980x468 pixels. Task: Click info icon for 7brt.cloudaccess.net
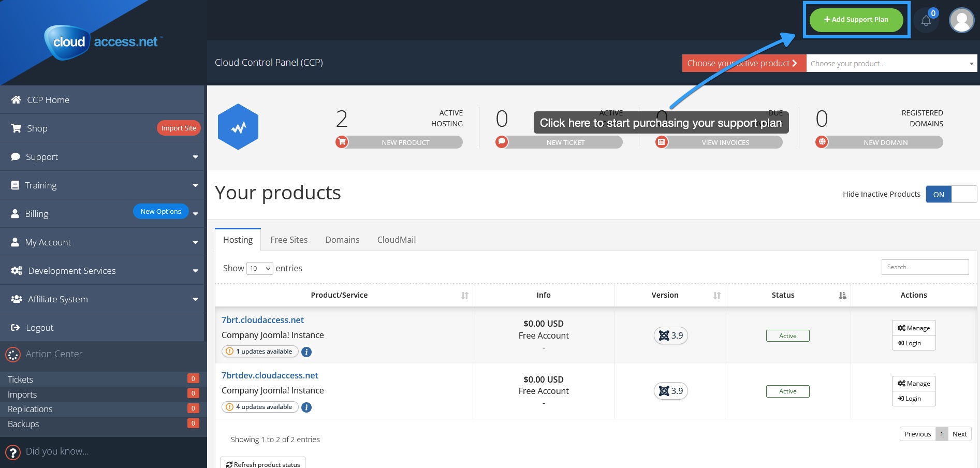[x=306, y=352]
